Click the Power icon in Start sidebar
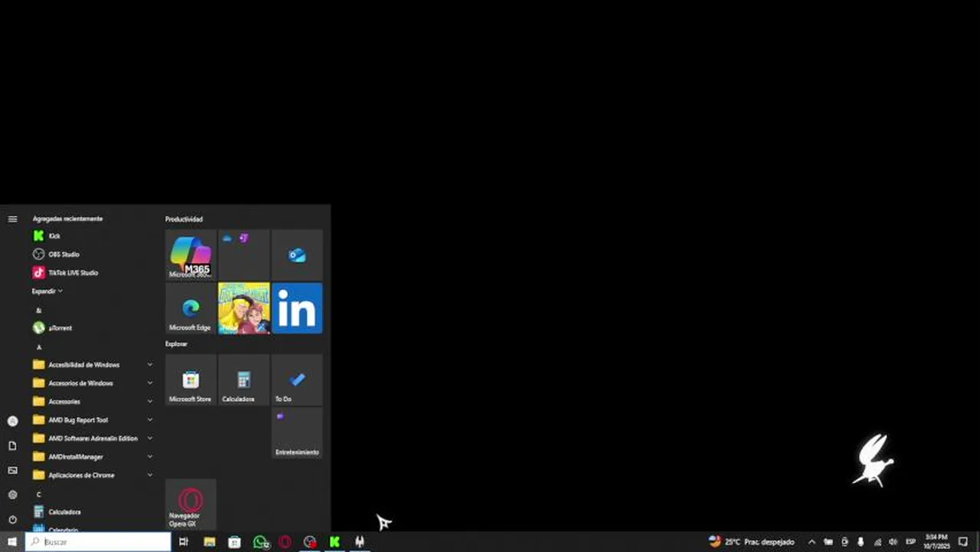The image size is (980, 552). click(x=12, y=519)
